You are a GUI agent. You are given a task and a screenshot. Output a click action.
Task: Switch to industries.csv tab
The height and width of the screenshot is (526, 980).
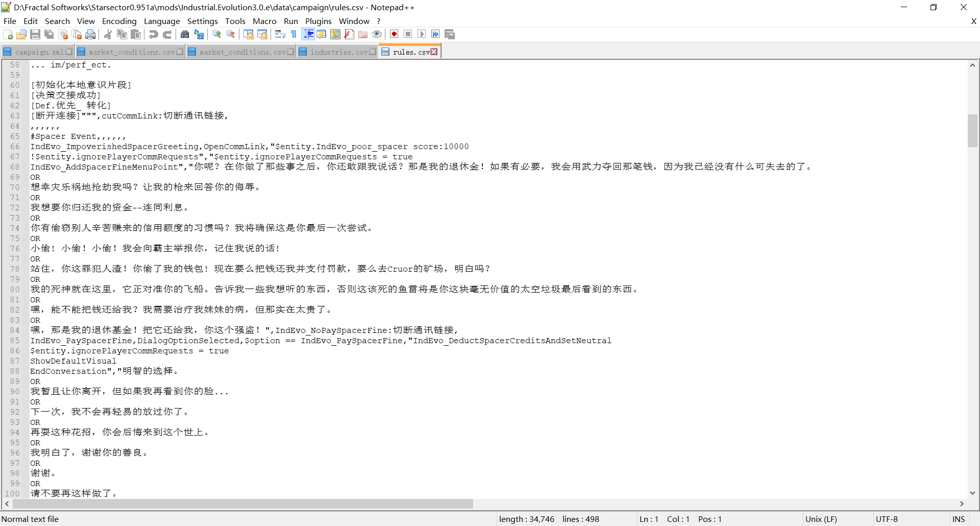click(x=339, y=52)
